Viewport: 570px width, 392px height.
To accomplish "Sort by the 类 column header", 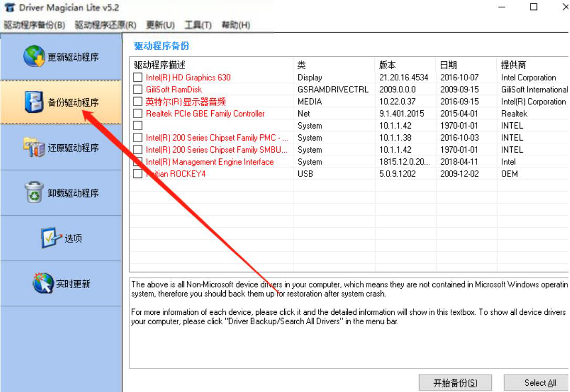I will (335, 65).
